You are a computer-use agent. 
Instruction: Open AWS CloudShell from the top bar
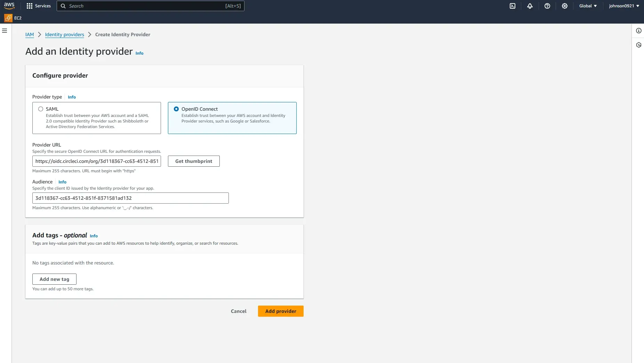[x=512, y=6]
